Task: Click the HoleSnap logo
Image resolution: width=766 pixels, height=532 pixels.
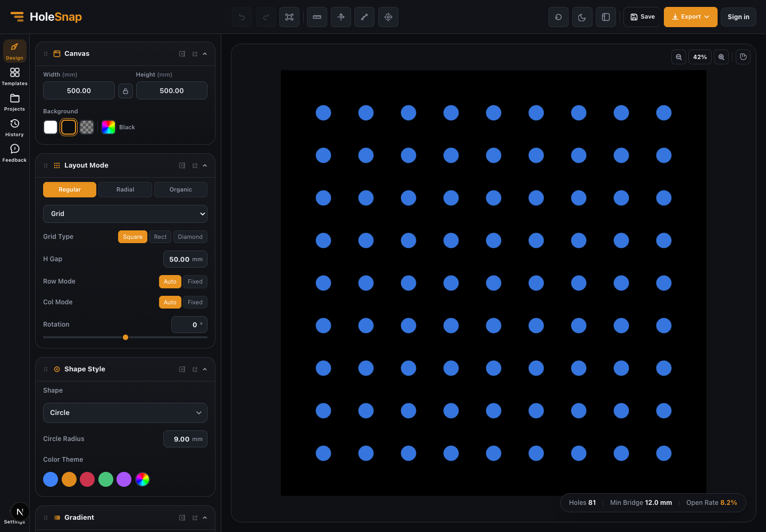Action: pos(46,17)
